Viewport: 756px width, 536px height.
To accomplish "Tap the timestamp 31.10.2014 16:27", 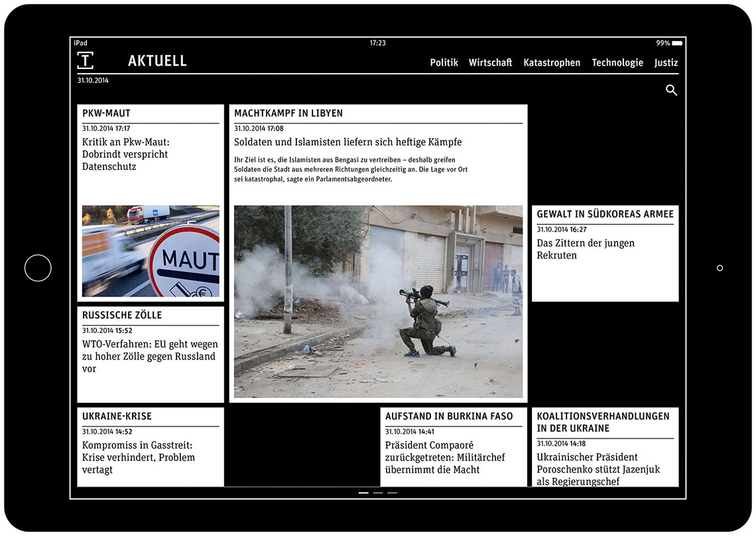I will pos(562,230).
